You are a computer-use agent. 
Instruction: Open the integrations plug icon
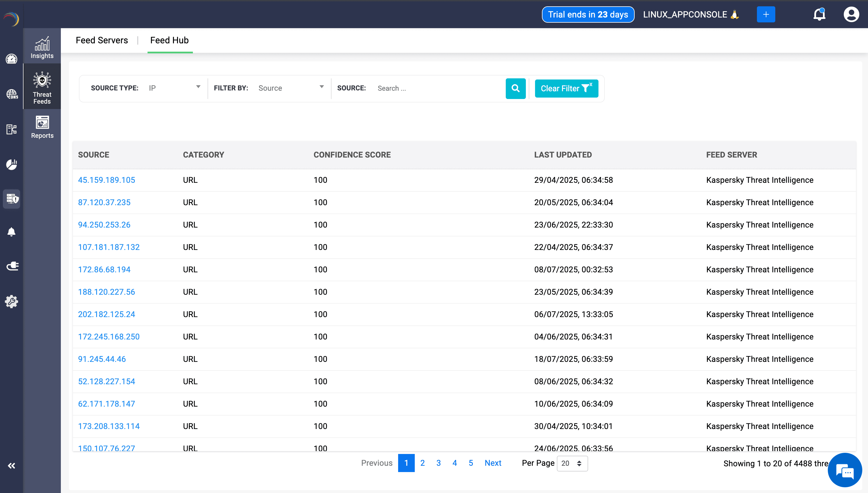pos(11,266)
